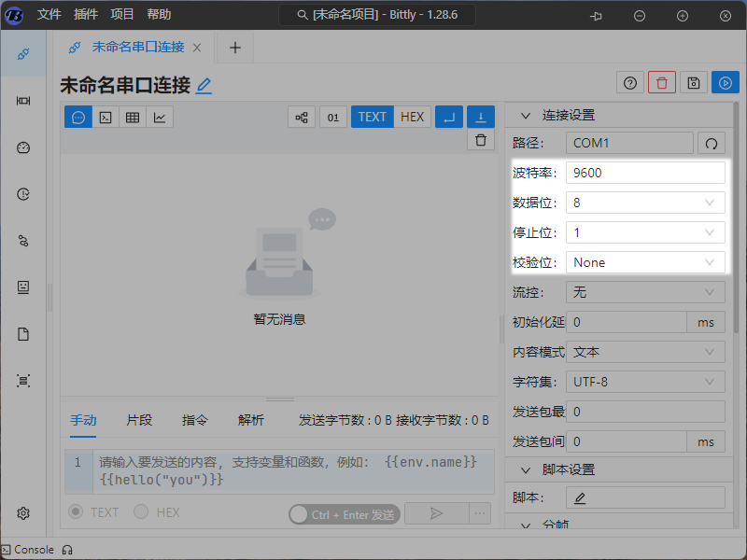
Task: Switch to the 片段 tab
Action: coord(139,421)
